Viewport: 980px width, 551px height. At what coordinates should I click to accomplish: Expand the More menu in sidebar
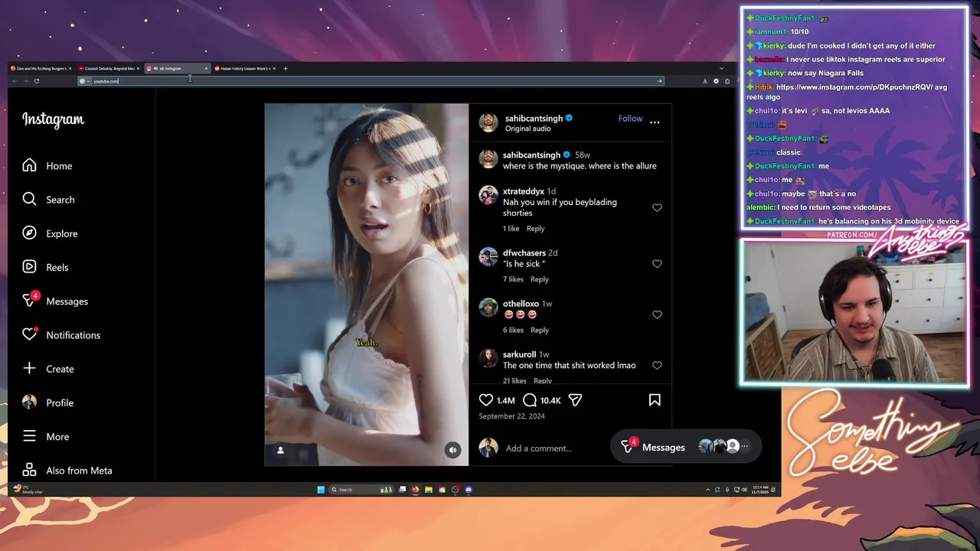(46, 436)
